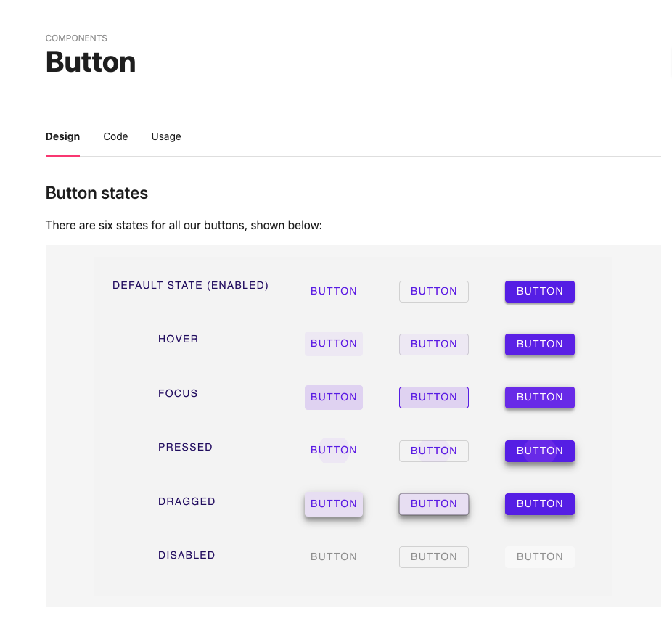Click the disabled outlined button

434,557
